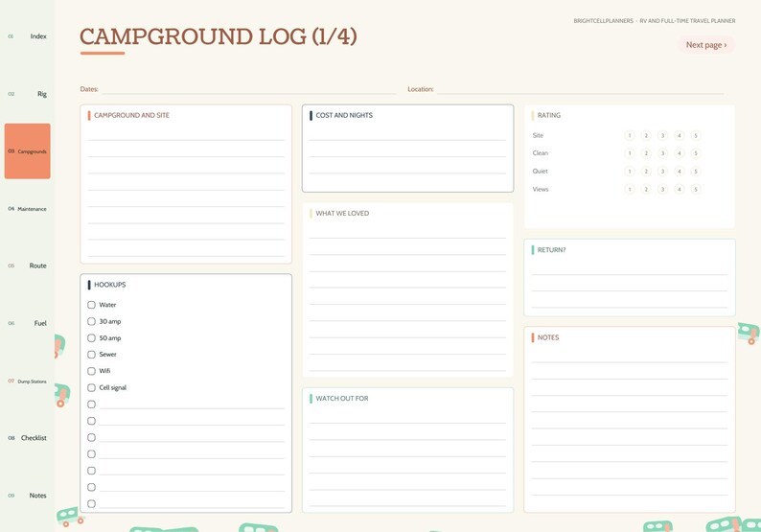Rate Clean as 5
Viewport: 761px width, 532px height.
[696, 153]
